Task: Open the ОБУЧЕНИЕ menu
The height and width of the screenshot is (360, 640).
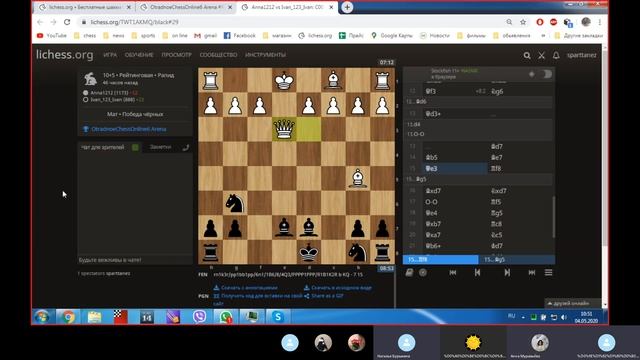Action: click(x=139, y=55)
